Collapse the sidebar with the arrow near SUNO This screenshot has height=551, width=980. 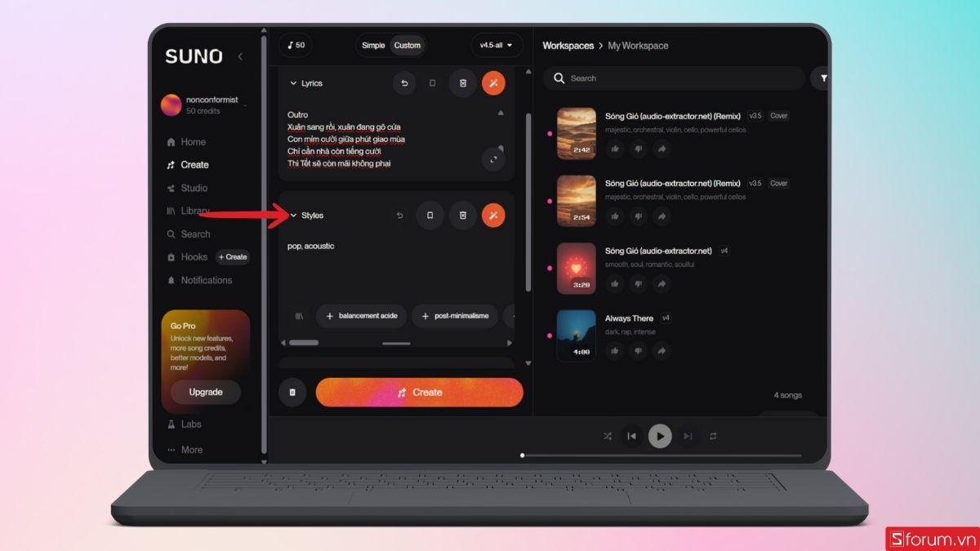coord(240,56)
